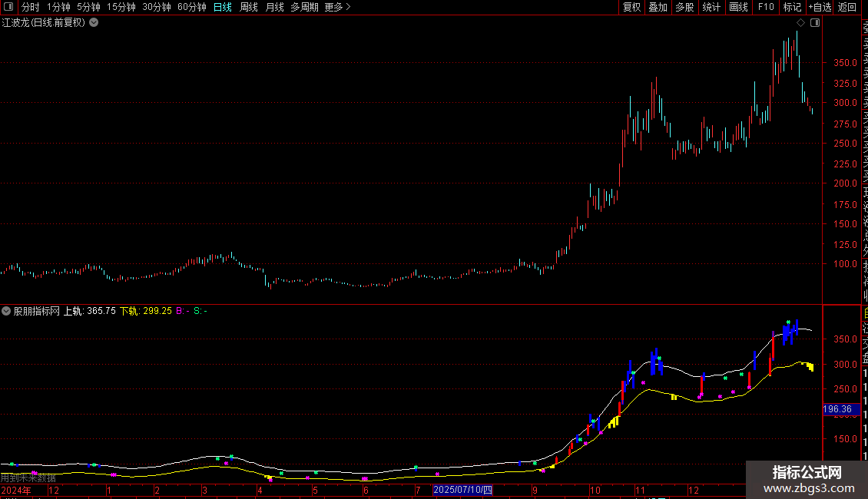Expand dropdown next to 江波龙 title
This screenshot has height=499, width=868.
[94, 23]
